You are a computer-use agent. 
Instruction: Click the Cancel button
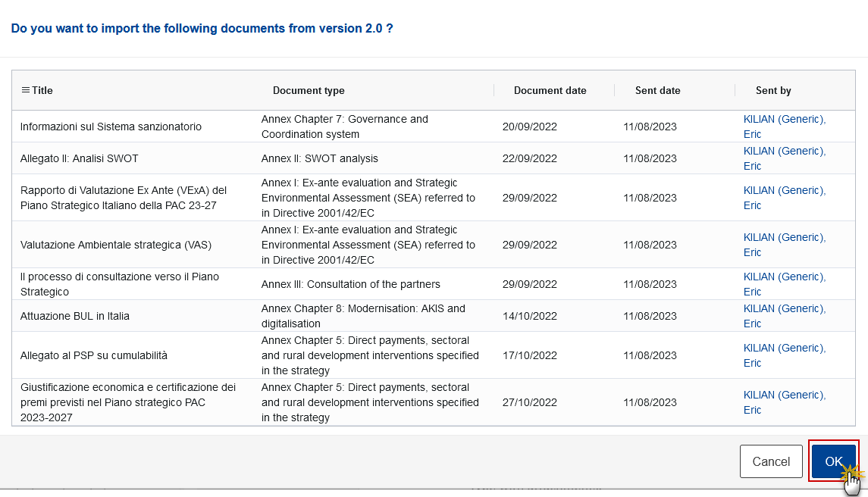(x=771, y=461)
